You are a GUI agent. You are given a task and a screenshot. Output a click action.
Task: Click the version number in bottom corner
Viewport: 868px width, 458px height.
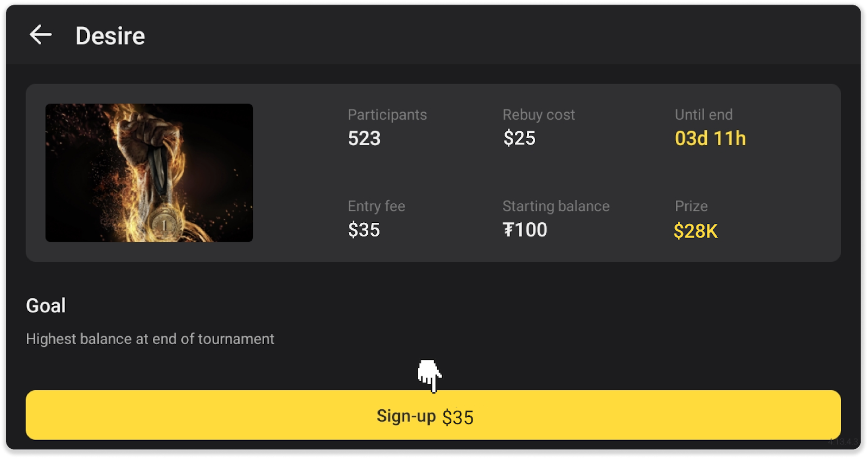[x=843, y=442]
